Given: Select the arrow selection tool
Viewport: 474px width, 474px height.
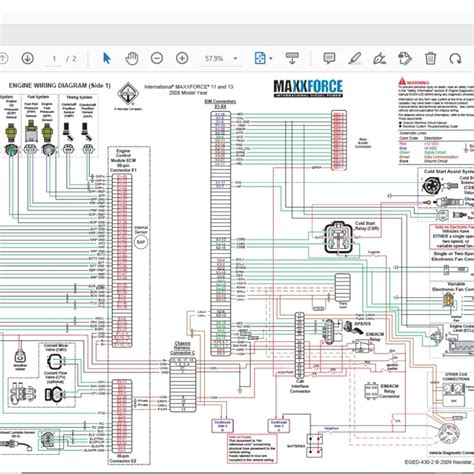Looking at the screenshot, I should click(x=107, y=58).
